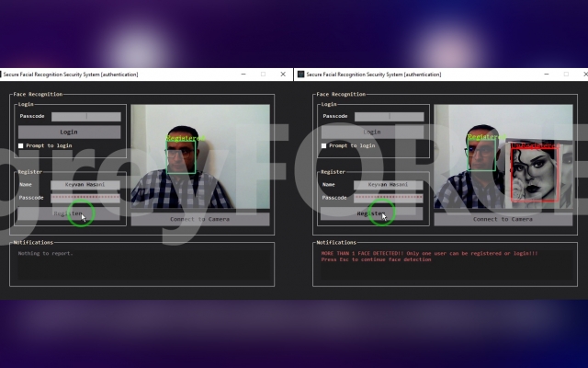Minimize the window showing 'Nothing to report'
The image size is (588, 368).
(x=243, y=75)
